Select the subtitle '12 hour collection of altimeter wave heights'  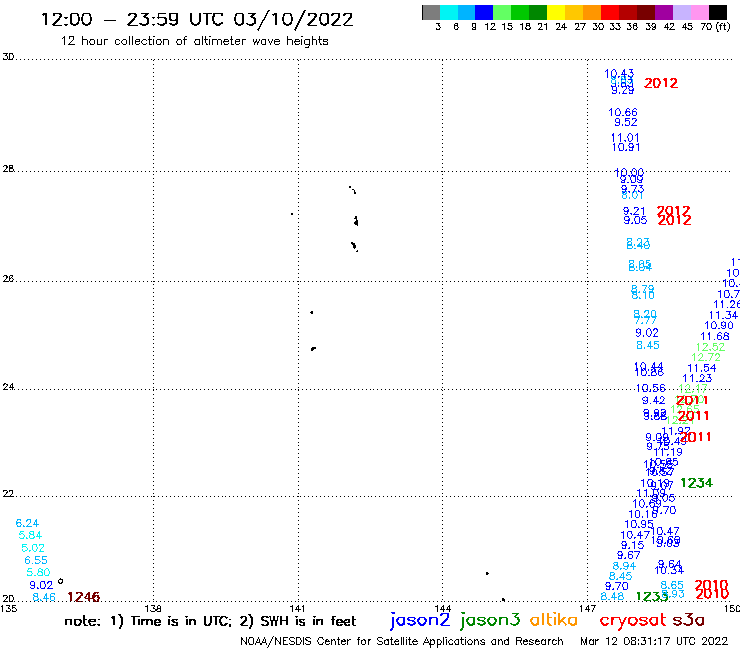(x=194, y=41)
